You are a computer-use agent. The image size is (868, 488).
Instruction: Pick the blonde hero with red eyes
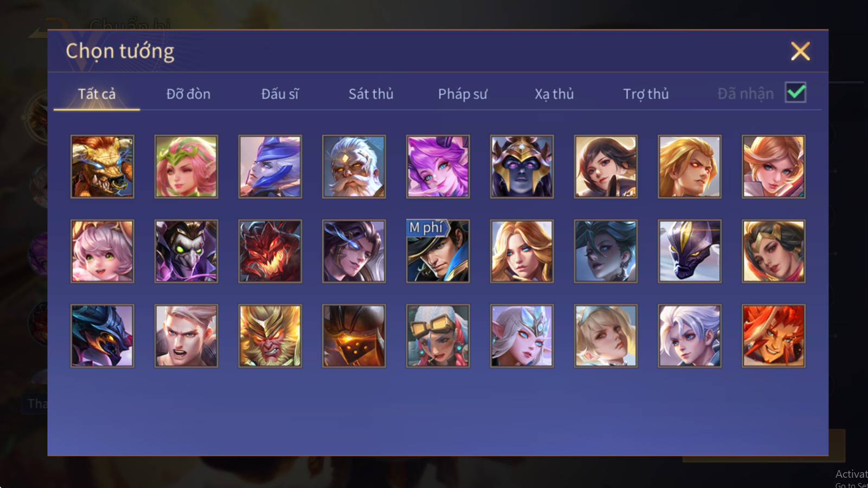[690, 166]
